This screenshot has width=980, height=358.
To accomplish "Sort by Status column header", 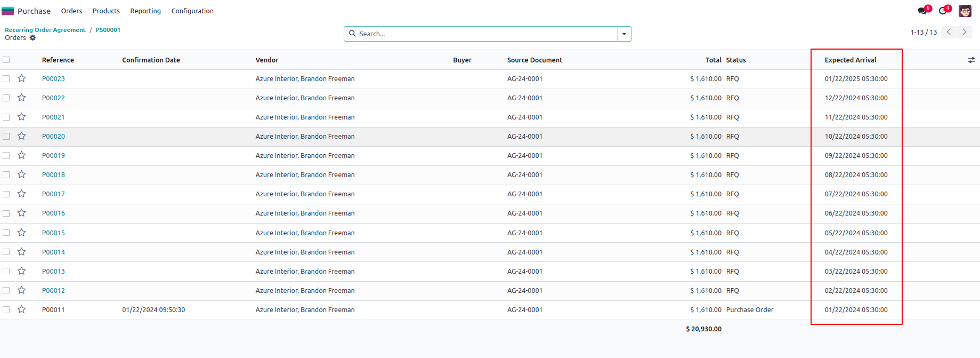I will point(736,60).
